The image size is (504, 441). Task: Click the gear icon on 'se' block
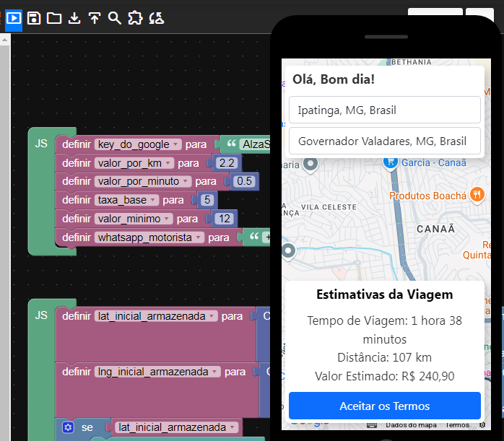click(68, 427)
